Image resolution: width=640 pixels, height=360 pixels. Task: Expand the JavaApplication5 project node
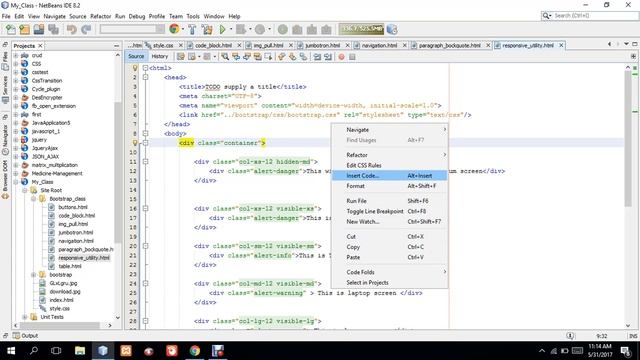16,122
